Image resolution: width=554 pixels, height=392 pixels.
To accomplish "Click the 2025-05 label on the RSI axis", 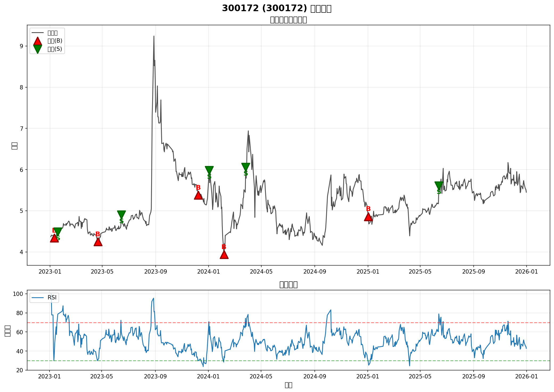I will [420, 377].
